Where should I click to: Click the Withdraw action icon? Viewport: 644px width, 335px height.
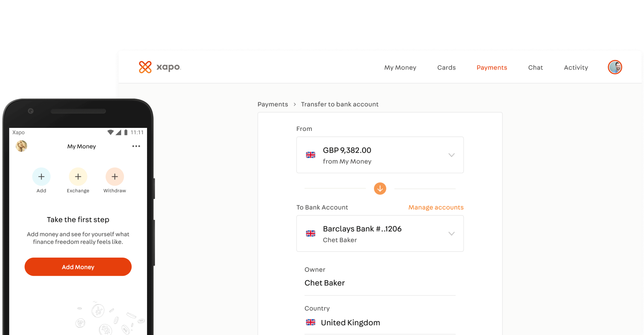pos(115,176)
